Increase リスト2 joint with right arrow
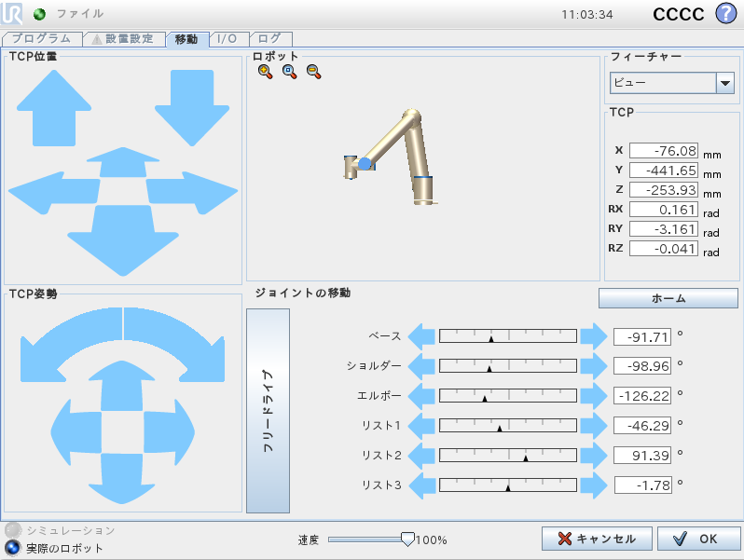 click(594, 456)
